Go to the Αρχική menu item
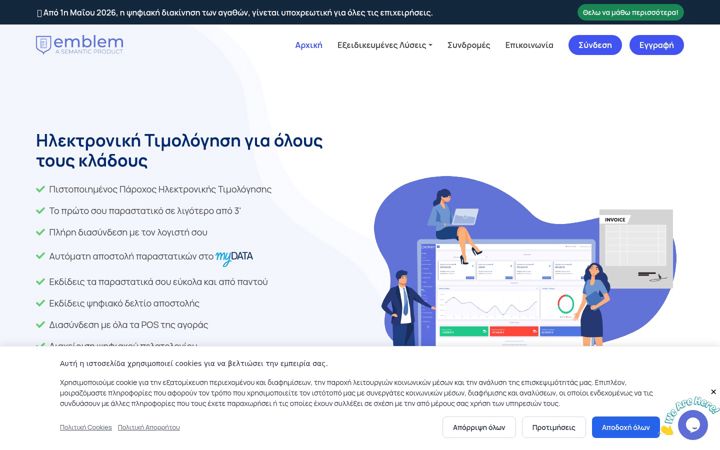The image size is (720, 450). pos(309,45)
